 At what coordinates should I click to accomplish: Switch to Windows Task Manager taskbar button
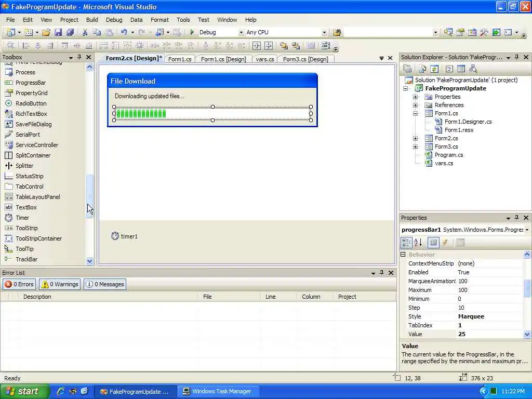(x=218, y=391)
